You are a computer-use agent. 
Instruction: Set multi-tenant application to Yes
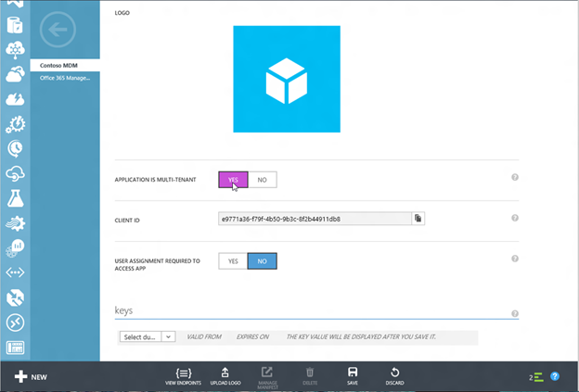(233, 180)
